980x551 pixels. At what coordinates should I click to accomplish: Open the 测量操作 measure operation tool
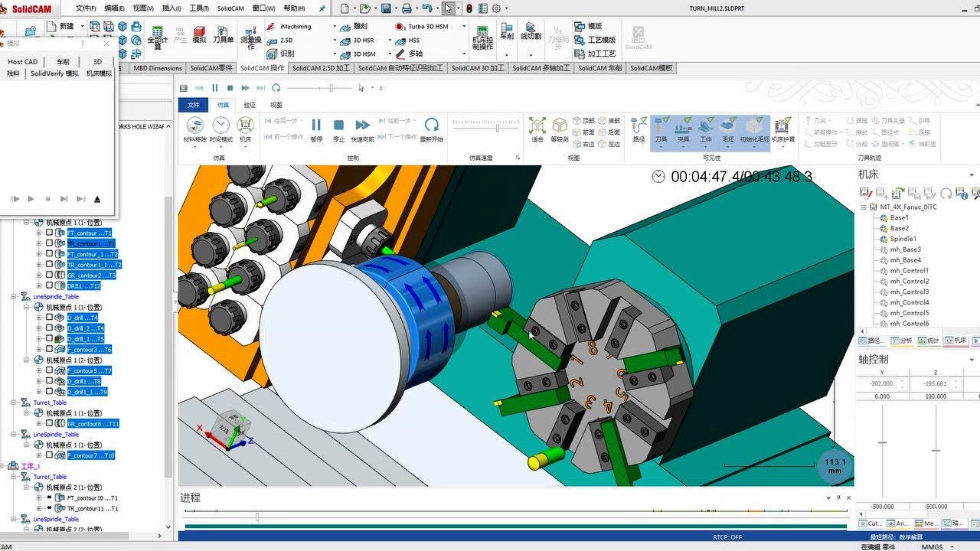[x=251, y=37]
